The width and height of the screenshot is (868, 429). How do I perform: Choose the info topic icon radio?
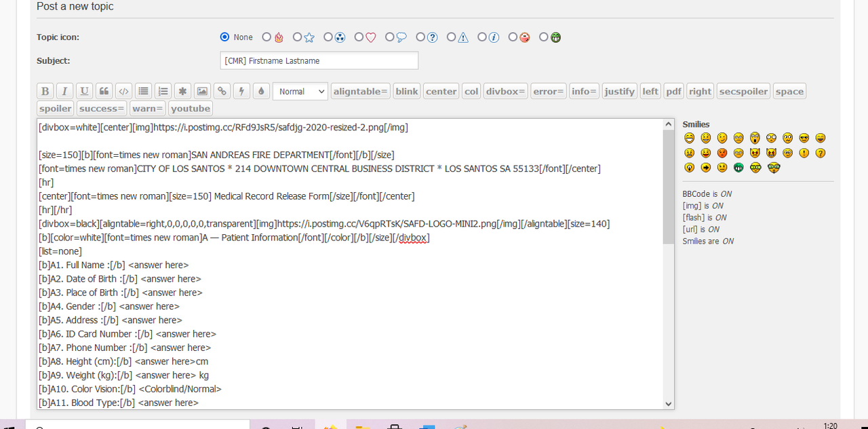click(x=482, y=37)
